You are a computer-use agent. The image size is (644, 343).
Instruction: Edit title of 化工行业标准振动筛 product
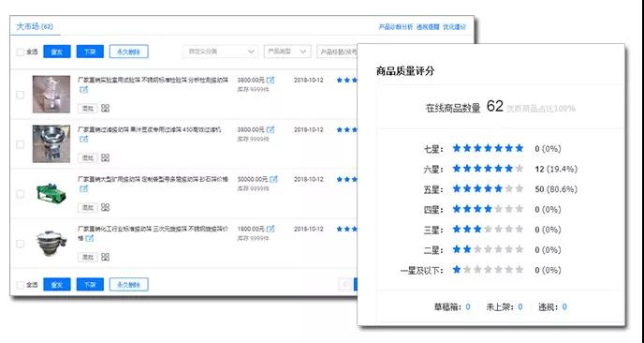point(90,238)
